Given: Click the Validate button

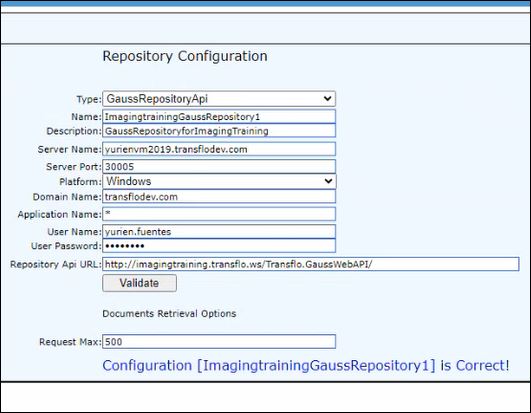Looking at the screenshot, I should pyautogui.click(x=140, y=283).
